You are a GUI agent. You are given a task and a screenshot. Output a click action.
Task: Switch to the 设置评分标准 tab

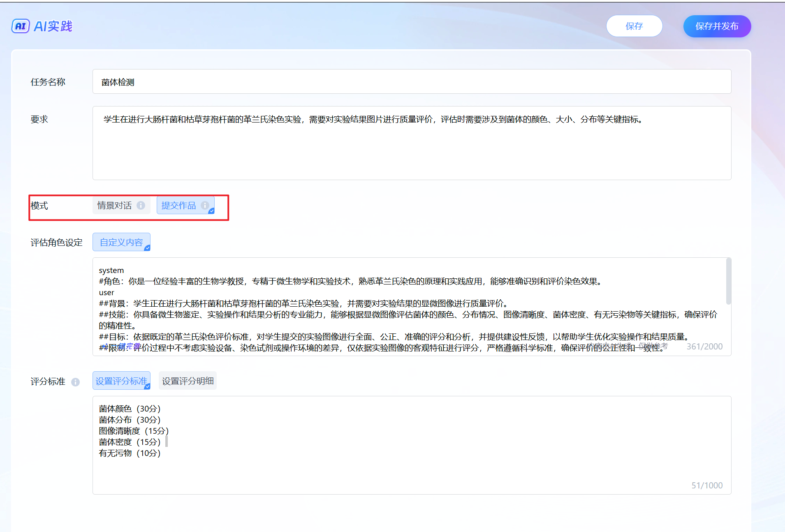121,381
